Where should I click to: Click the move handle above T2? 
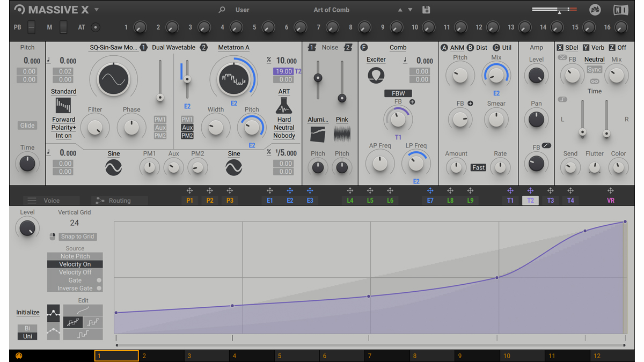[530, 191]
